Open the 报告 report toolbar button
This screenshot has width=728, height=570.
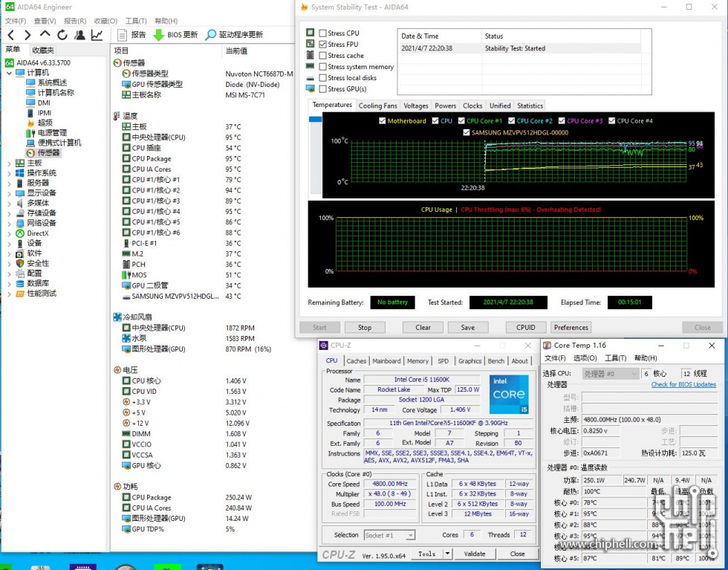(132, 35)
